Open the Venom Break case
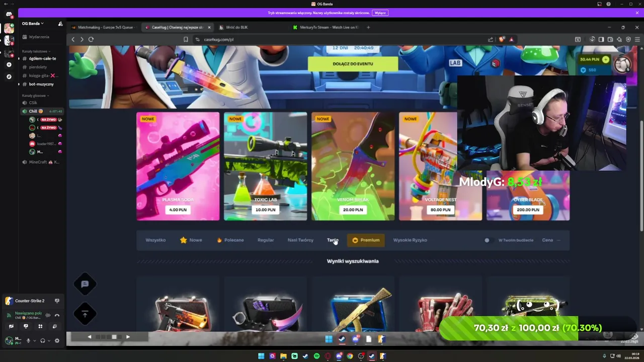 pyautogui.click(x=353, y=166)
